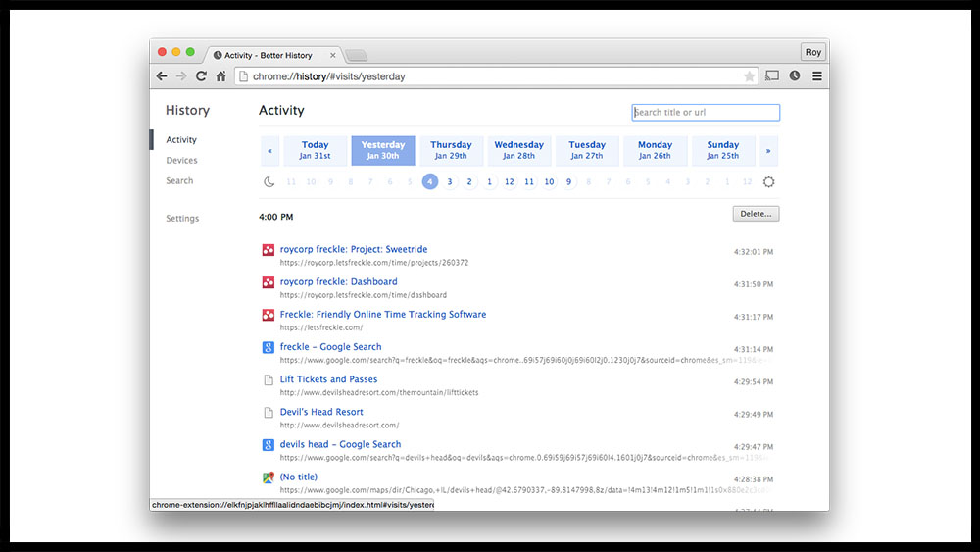Select the 3 o'clock hour marker
This screenshot has width=980, height=552.
coord(450,181)
